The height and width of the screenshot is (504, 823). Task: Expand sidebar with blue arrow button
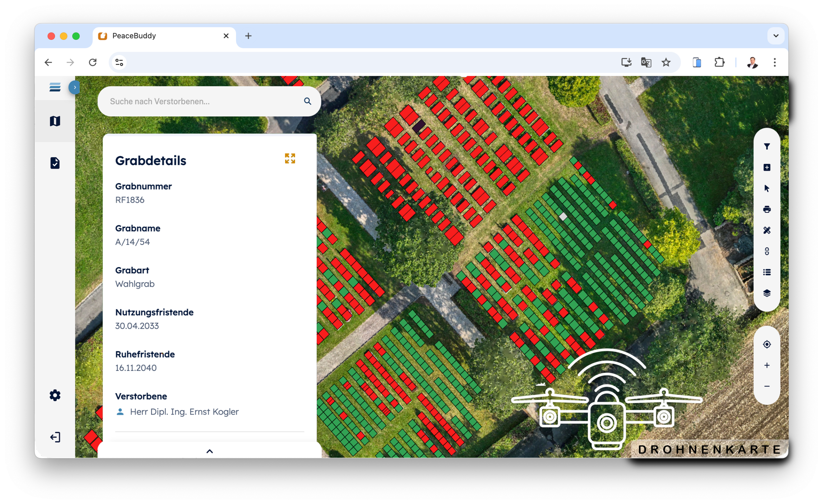pyautogui.click(x=75, y=87)
